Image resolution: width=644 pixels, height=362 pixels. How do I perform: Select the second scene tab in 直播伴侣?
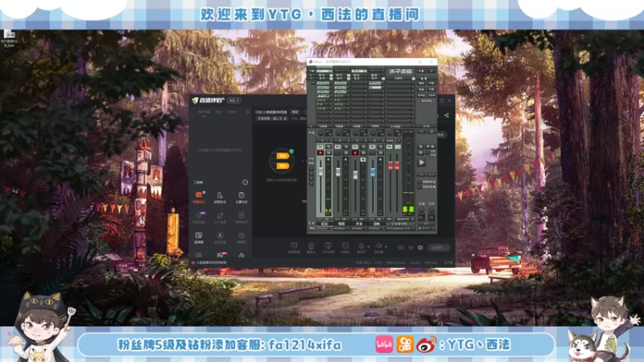coord(219,112)
